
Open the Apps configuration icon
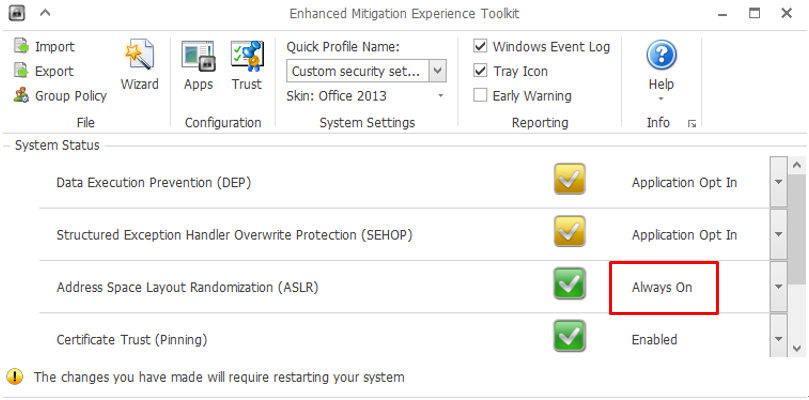coord(198,56)
